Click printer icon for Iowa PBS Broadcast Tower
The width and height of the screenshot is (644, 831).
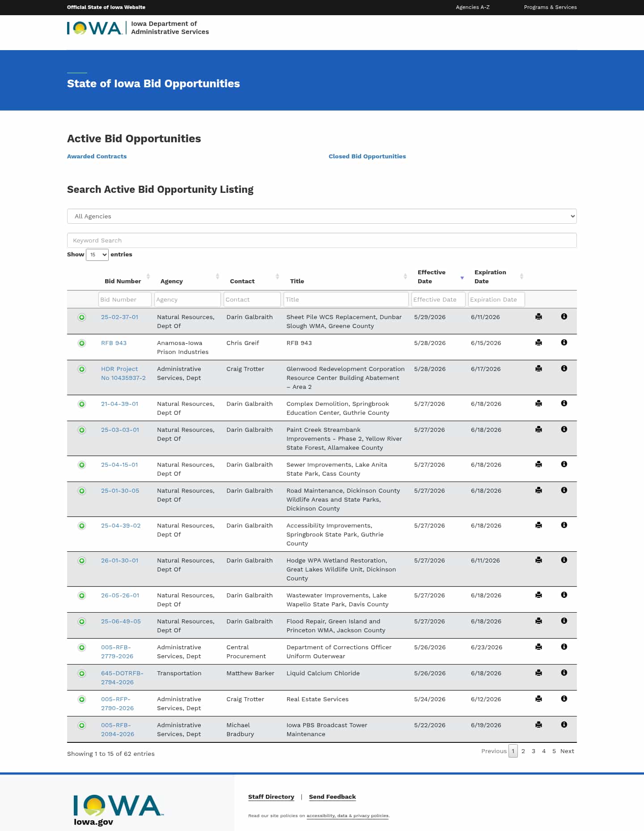(x=538, y=724)
